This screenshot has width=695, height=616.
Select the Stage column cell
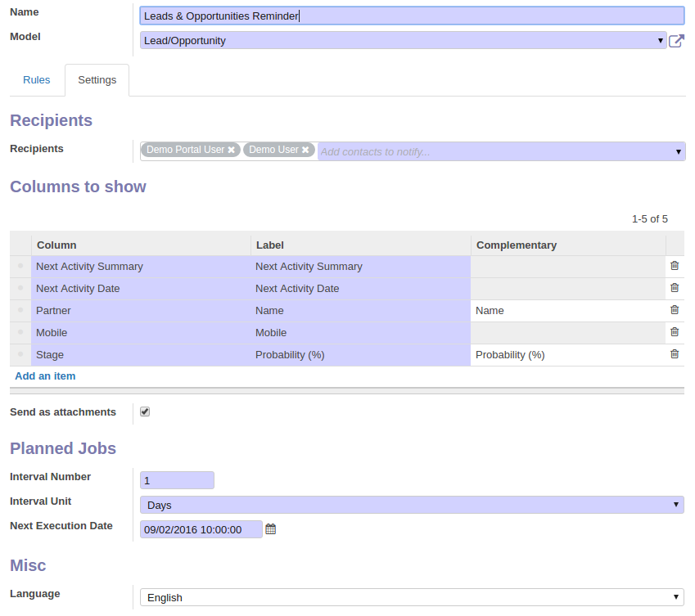click(141, 355)
